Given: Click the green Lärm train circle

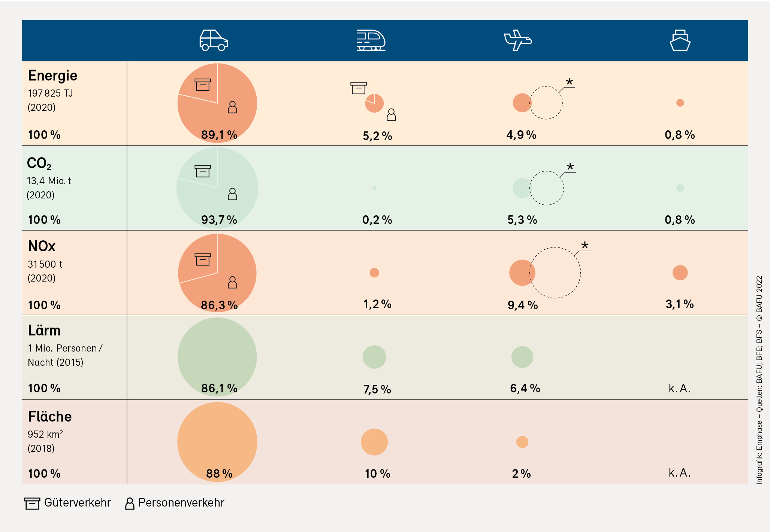Looking at the screenshot, I should pos(374,357).
